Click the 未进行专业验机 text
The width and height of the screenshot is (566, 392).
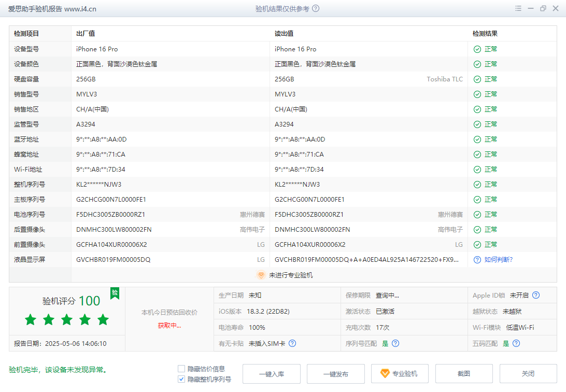coord(291,275)
